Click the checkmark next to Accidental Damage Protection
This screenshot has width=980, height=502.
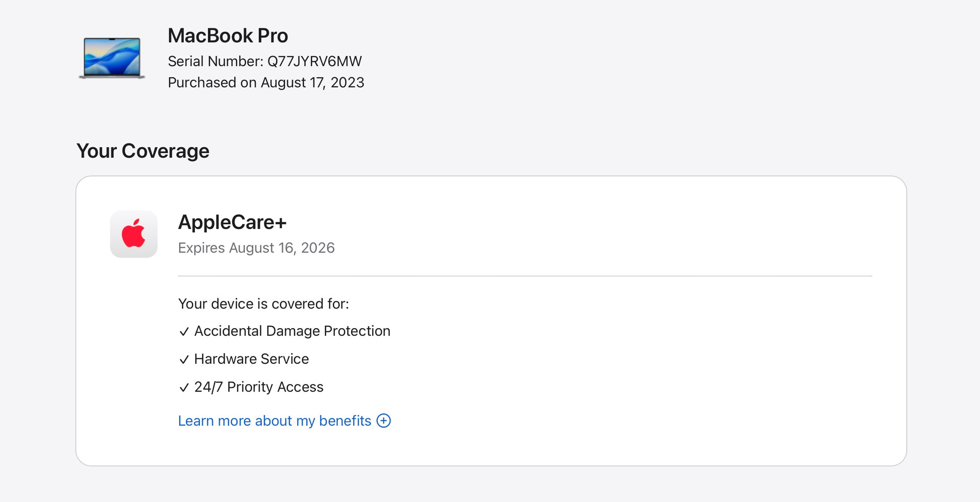point(184,332)
